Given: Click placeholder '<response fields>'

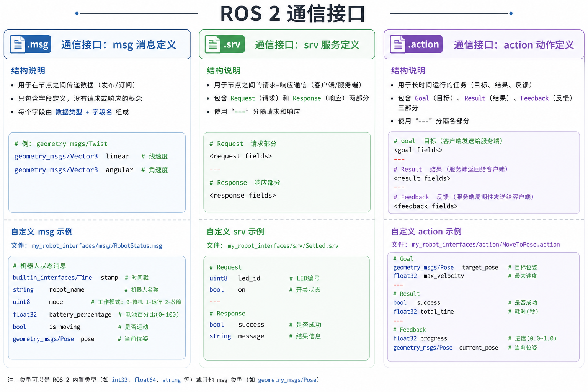Looking at the screenshot, I should pos(243,196).
